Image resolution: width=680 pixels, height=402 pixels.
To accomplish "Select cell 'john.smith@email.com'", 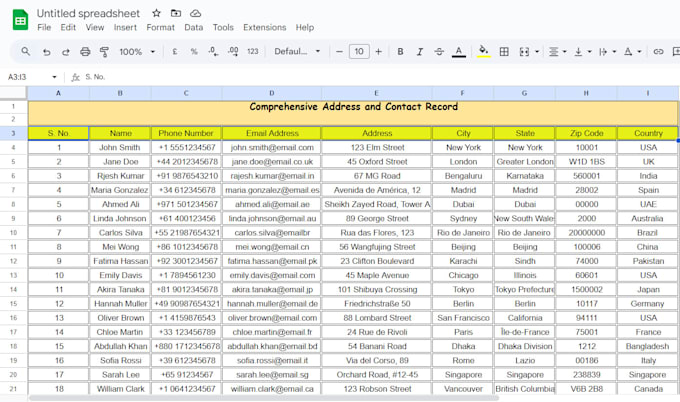I will (x=272, y=147).
